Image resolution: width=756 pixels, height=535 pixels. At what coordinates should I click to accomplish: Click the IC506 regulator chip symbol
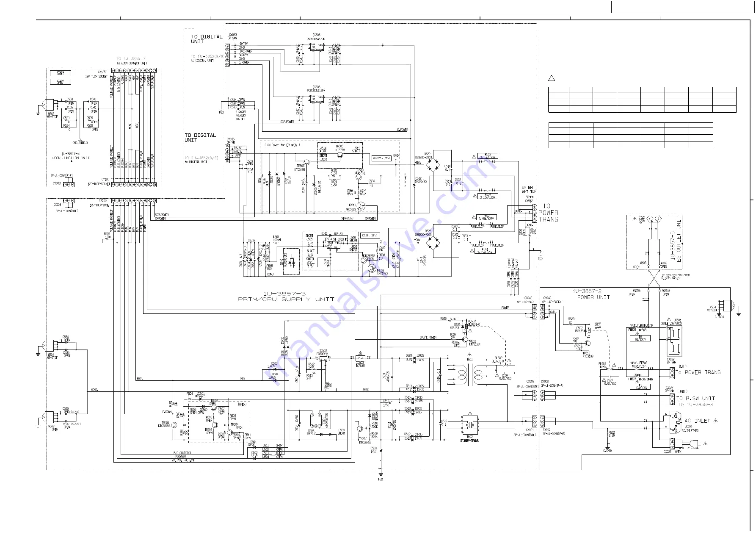[x=317, y=100]
